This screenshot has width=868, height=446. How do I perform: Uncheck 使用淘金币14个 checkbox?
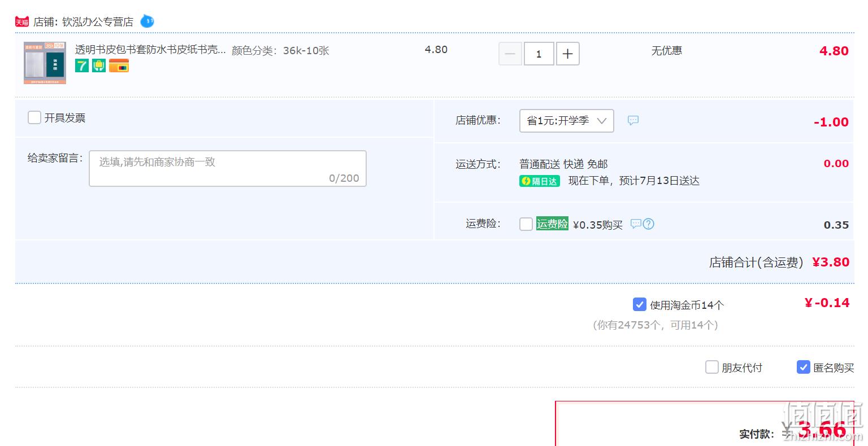[x=640, y=305]
